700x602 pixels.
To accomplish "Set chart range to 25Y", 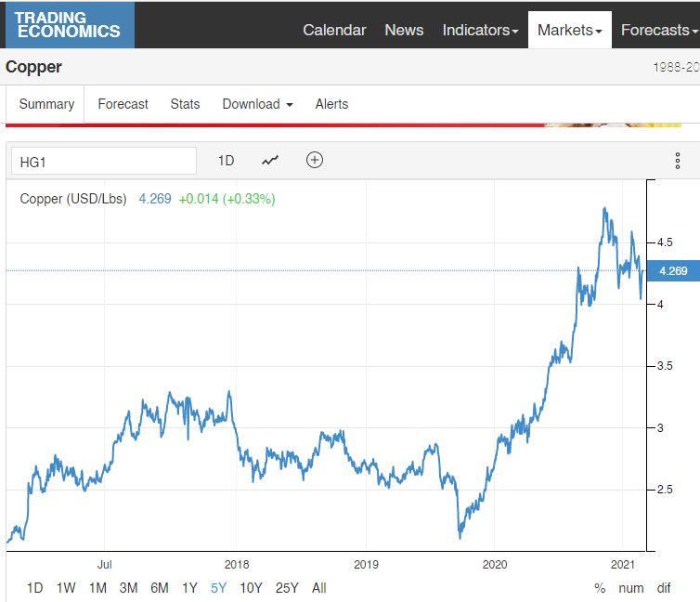I will click(x=287, y=588).
